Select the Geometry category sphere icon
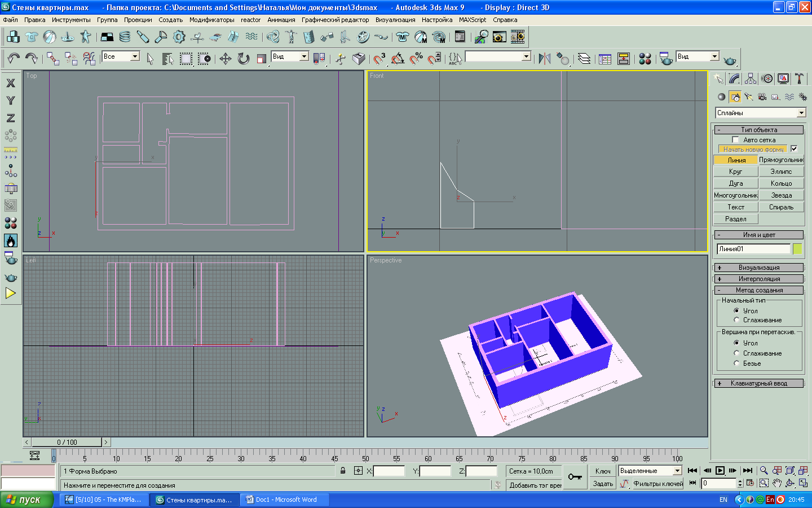 tap(722, 97)
